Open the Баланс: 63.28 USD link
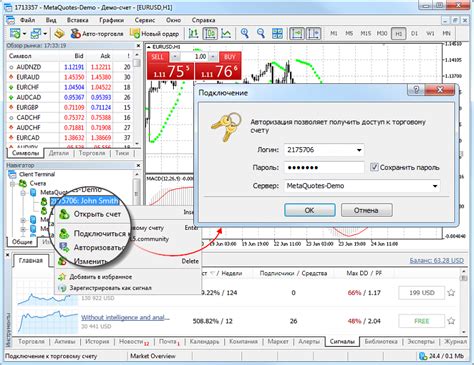This screenshot has height=365, width=474. point(437,260)
